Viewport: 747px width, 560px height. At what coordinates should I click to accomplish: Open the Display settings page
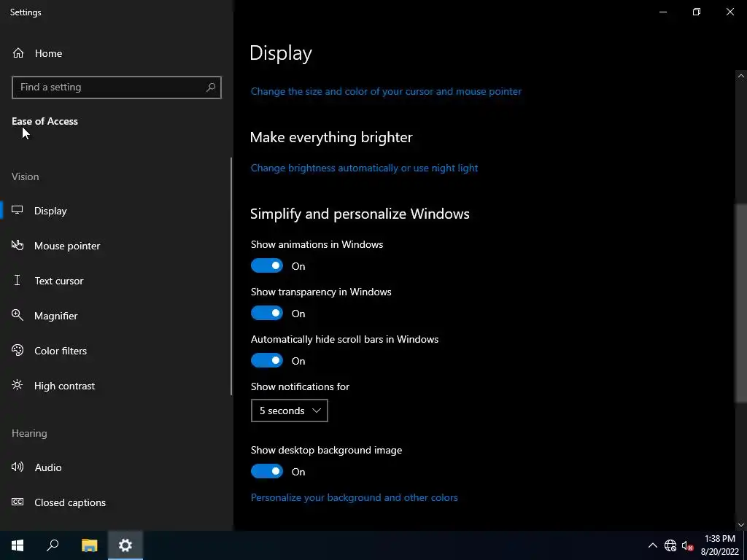point(116,211)
